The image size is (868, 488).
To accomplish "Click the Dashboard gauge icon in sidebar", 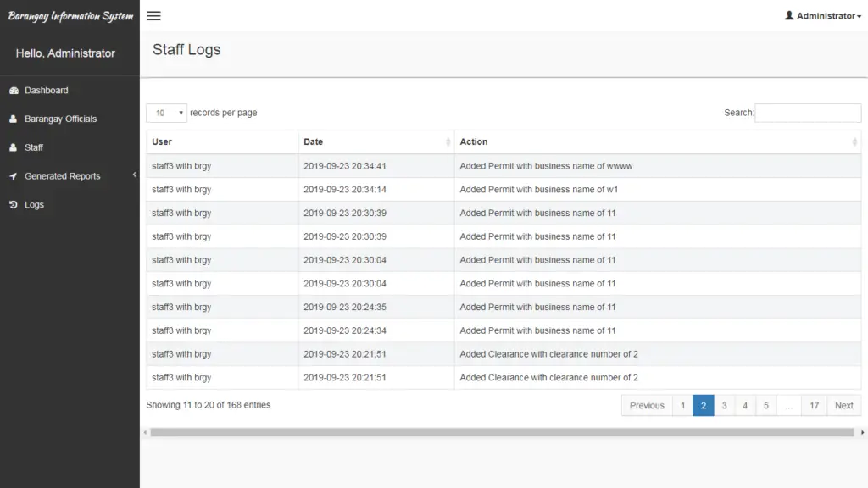I will (14, 90).
